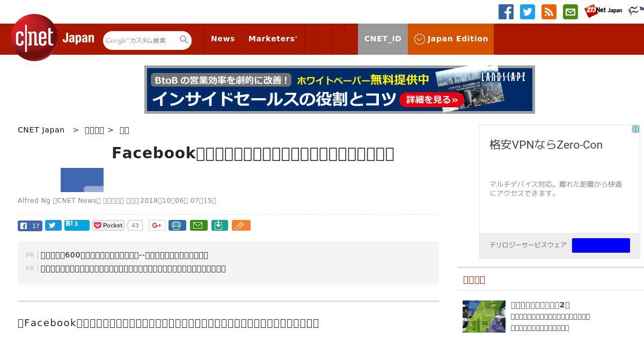Share article with the Facebook button showing 17
This screenshot has height=338, width=644.
point(30,226)
